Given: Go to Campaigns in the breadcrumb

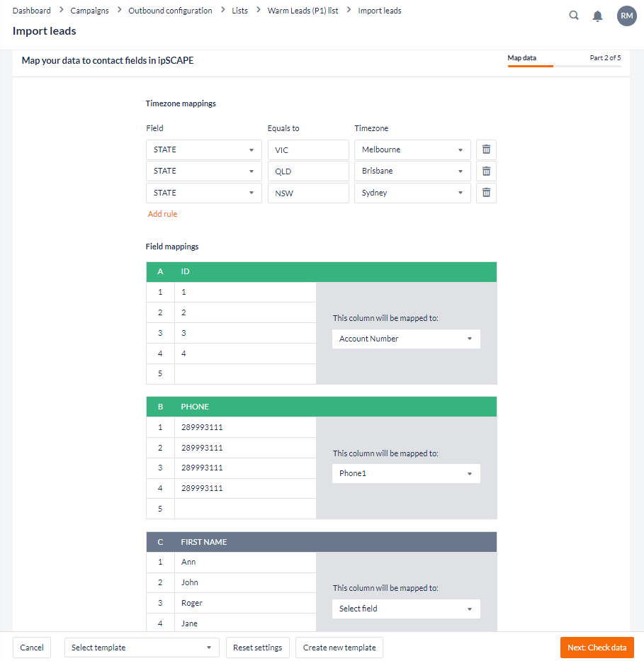Looking at the screenshot, I should [x=89, y=11].
